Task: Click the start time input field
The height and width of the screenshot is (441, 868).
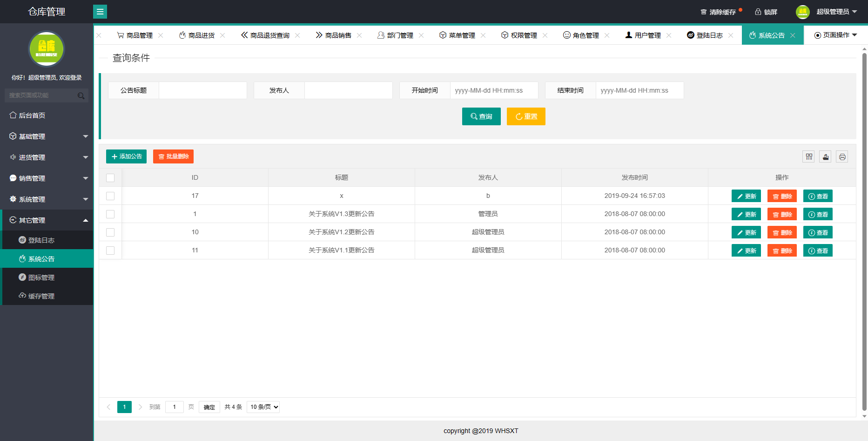Action: coord(493,90)
